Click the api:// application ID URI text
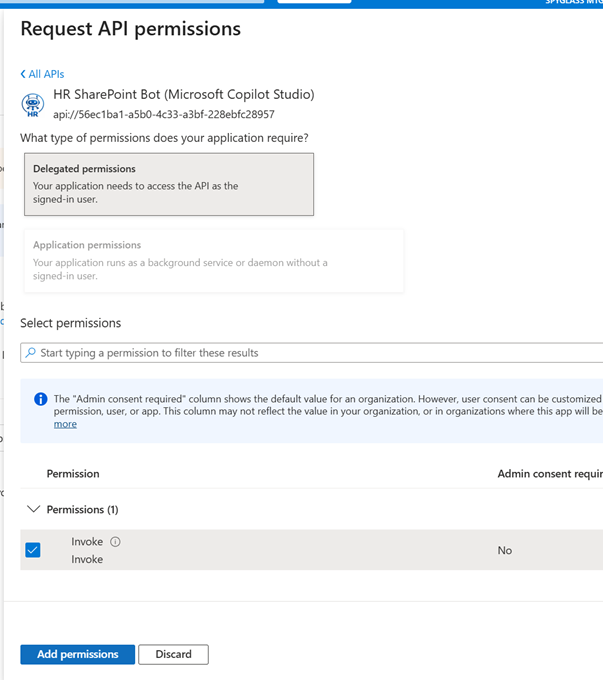 (164, 114)
